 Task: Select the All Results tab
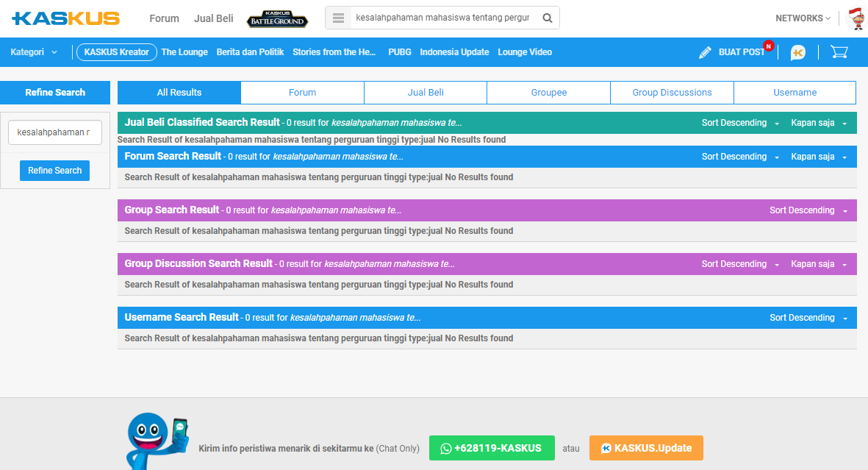[179, 93]
